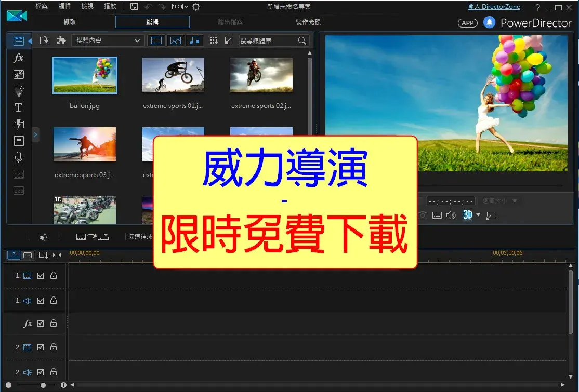The image size is (579, 392).
Task: Click the notification bell icon
Action: tap(489, 22)
